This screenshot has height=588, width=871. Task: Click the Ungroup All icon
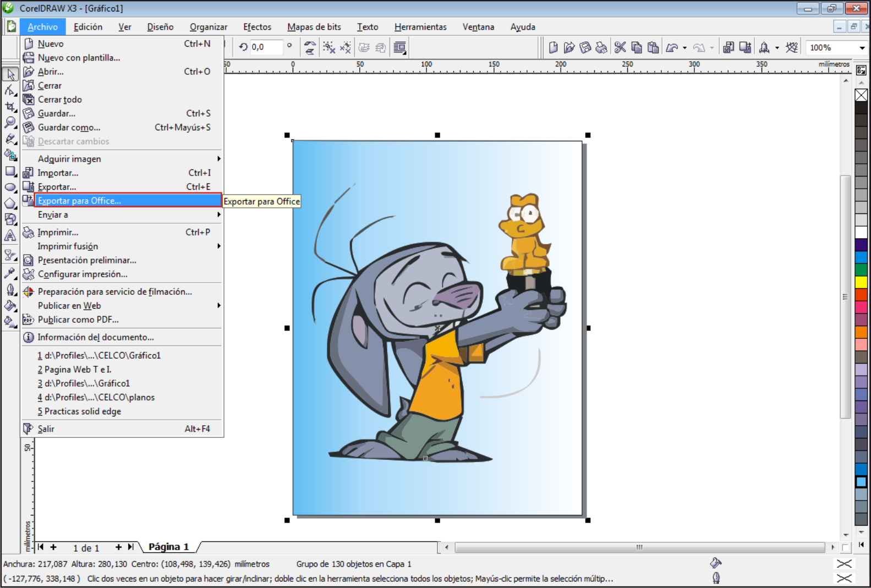[346, 47]
